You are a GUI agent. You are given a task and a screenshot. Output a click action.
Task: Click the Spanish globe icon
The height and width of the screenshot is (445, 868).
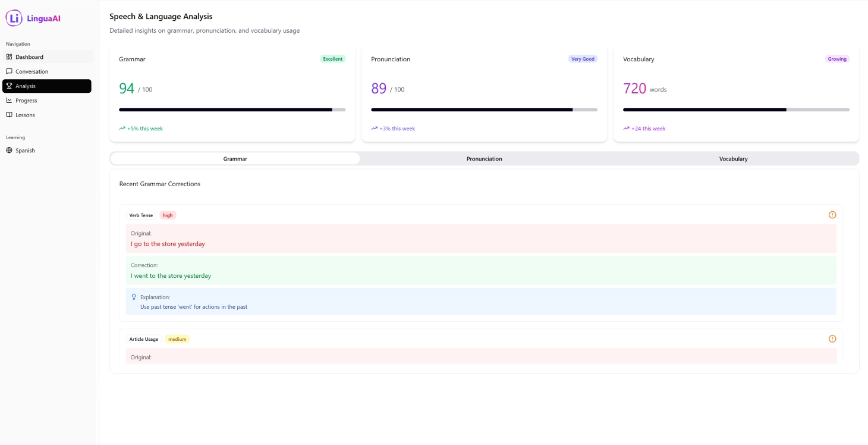pyautogui.click(x=8, y=151)
